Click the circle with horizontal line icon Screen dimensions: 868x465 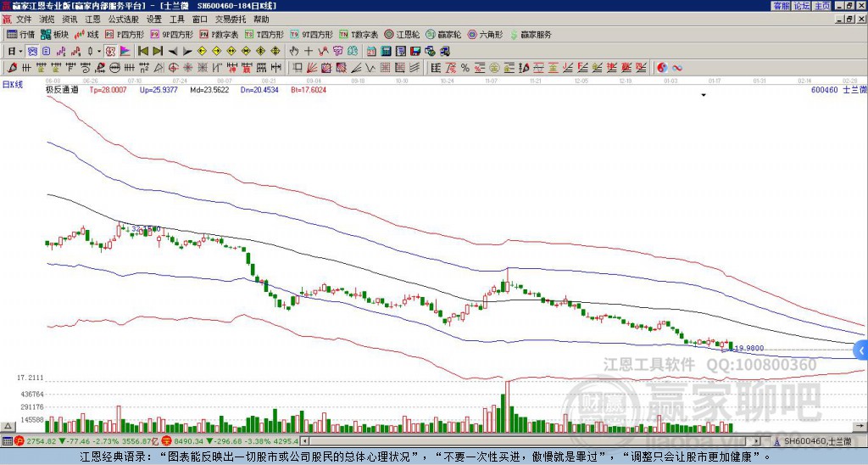114,68
